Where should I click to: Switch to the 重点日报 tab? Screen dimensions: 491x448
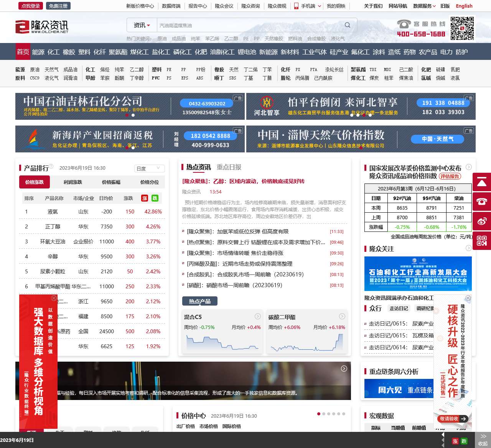(x=229, y=167)
